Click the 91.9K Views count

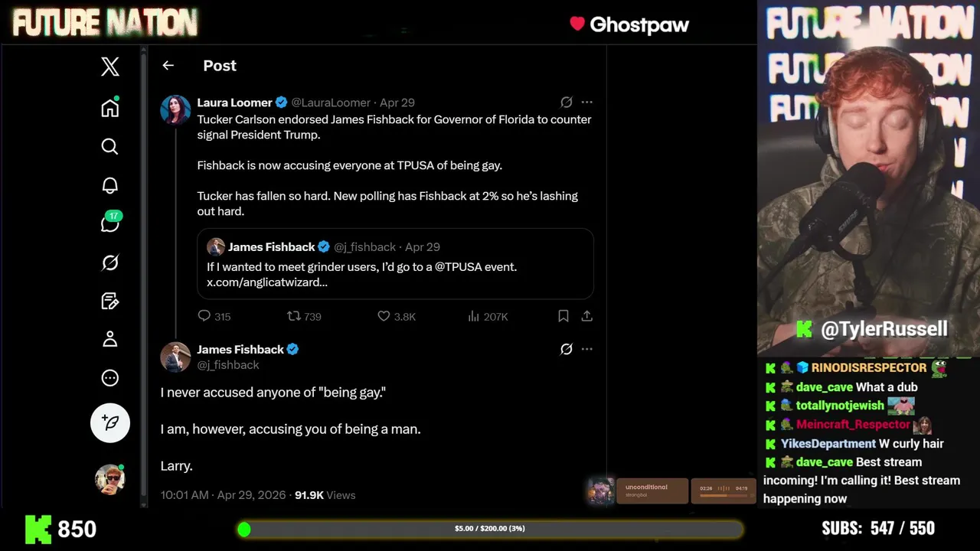[x=325, y=495]
